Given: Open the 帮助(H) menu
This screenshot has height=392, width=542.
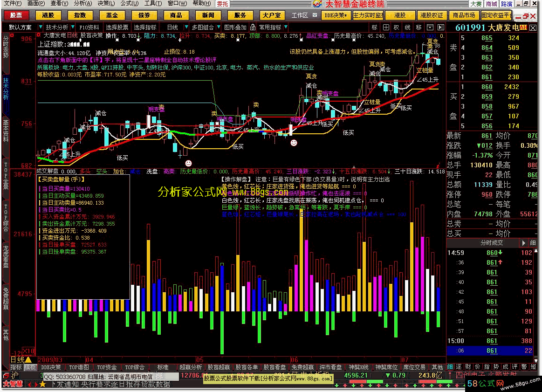Looking at the screenshot, I should (x=201, y=3).
